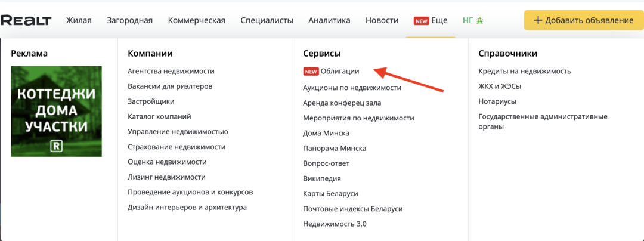The width and height of the screenshot is (644, 241).
Task: View Карты Беларуси
Action: click(x=330, y=194)
